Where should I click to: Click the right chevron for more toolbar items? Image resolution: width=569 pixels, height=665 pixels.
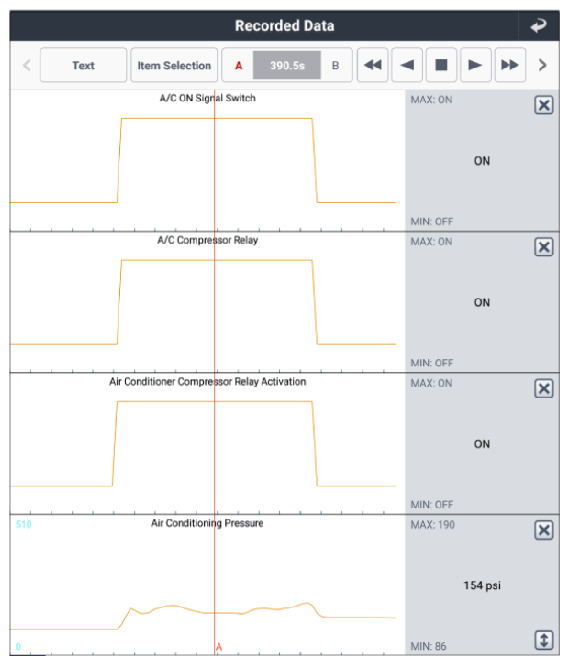click(542, 65)
